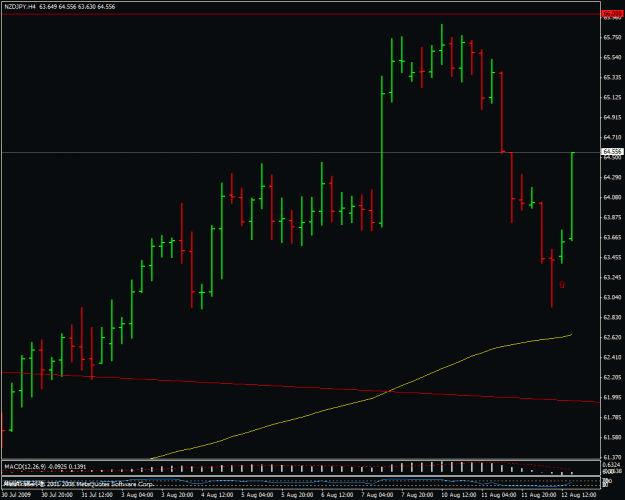The height and width of the screenshot is (500, 625).
Task: Click the 7 Aug 20:00 time label
Action: (418, 495)
